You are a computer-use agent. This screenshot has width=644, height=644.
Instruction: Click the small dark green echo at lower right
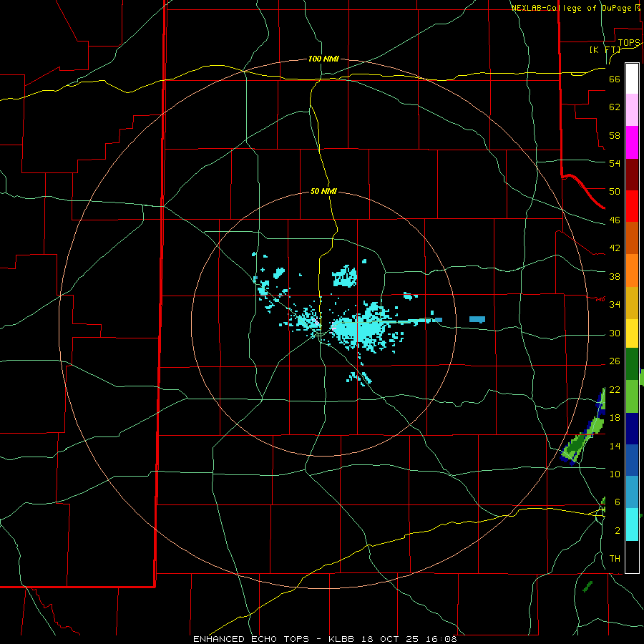[x=587, y=586]
